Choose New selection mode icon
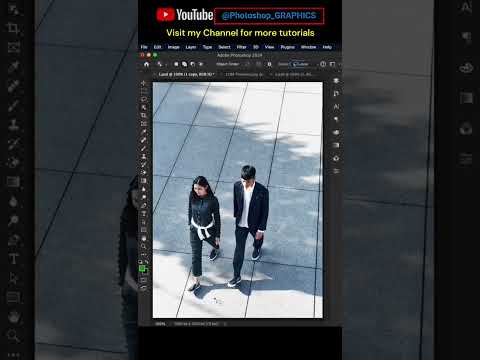Screen dimensions: 480x360 176,64
